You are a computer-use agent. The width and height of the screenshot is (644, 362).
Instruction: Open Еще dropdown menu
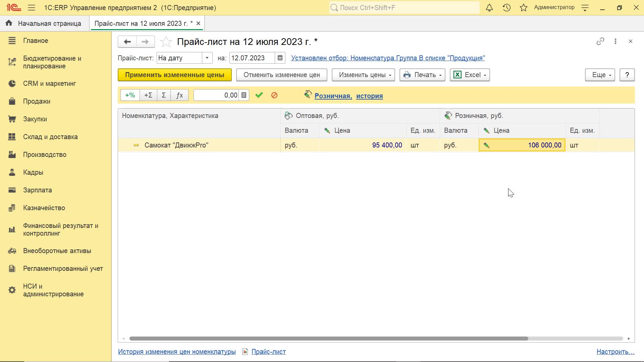[x=600, y=75]
